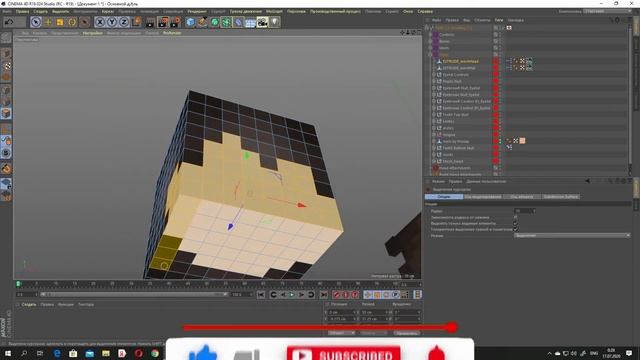Open the Рендеринг main menu
Viewport: 640px width, 360px height.
pyautogui.click(x=197, y=11)
